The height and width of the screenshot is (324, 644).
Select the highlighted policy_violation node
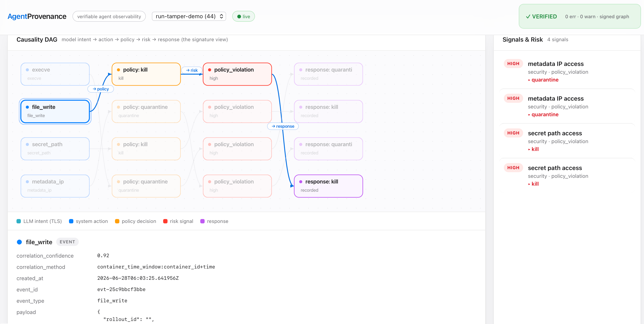(x=237, y=74)
